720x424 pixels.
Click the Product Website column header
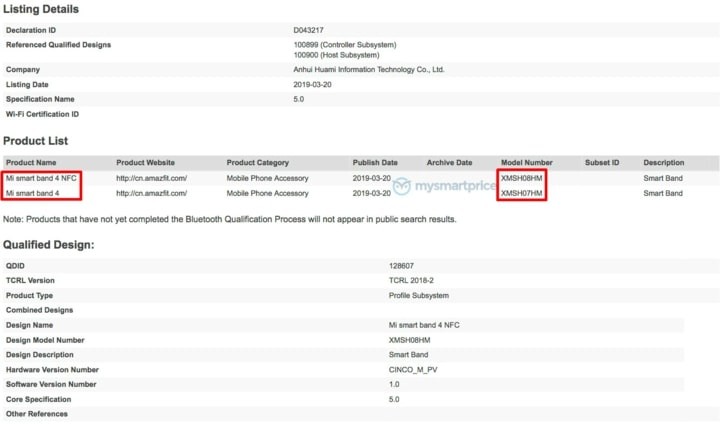click(x=145, y=163)
